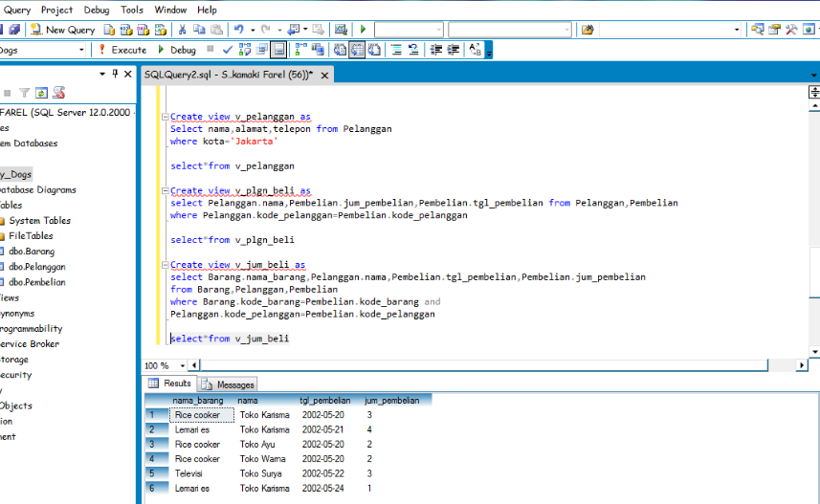
Task: Click the Debug button
Action: pos(177,50)
